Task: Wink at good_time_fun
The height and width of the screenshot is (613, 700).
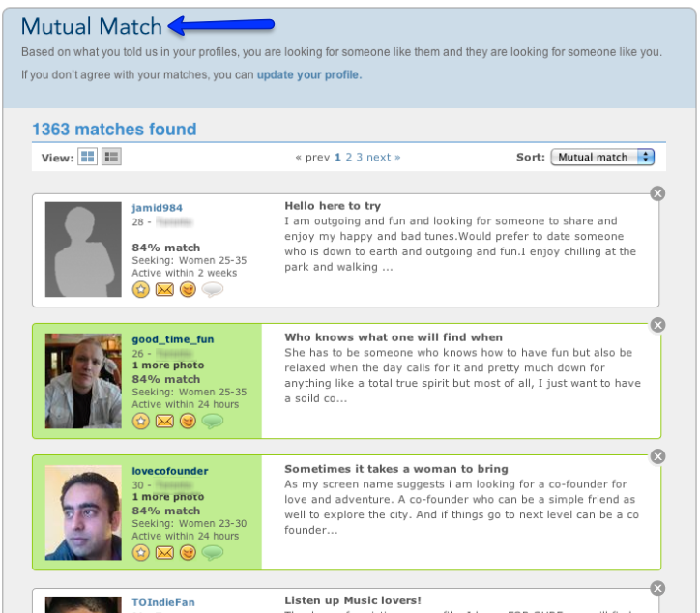Action: pos(188,421)
